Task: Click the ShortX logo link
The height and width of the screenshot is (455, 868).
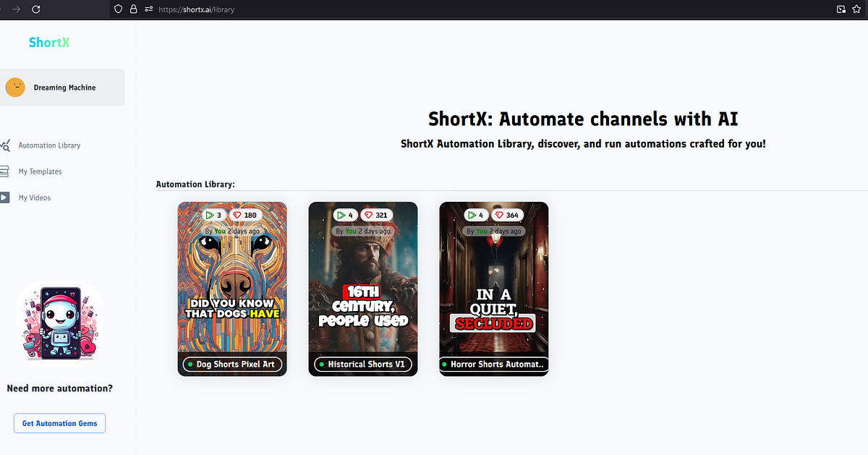Action: pos(48,42)
